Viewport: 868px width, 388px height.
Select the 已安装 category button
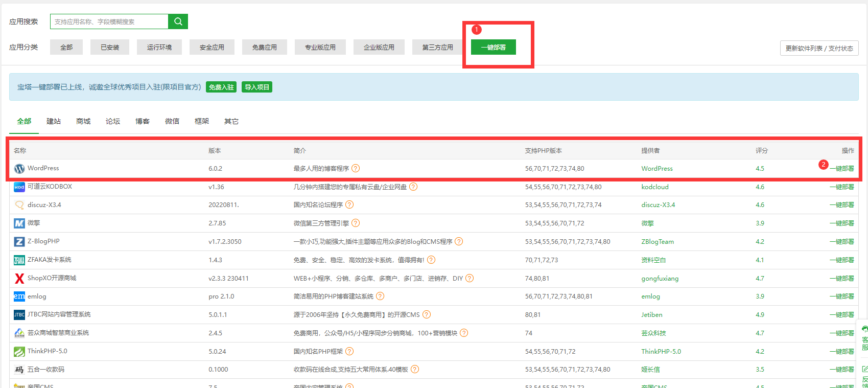[x=110, y=47]
